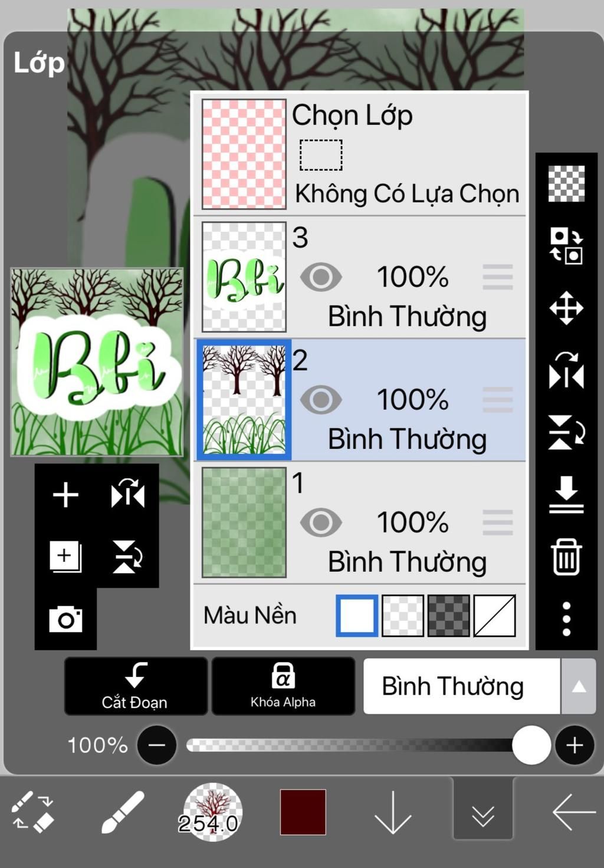Select the move/transform layer arrows icon
Viewport: 604px width, 868px height.
[x=566, y=308]
